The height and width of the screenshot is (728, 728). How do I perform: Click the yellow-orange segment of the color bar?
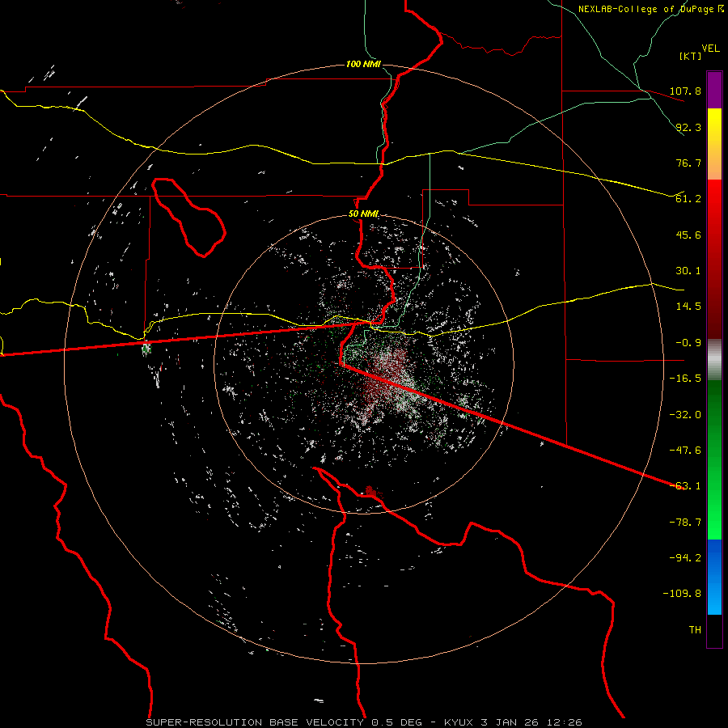tap(714, 144)
